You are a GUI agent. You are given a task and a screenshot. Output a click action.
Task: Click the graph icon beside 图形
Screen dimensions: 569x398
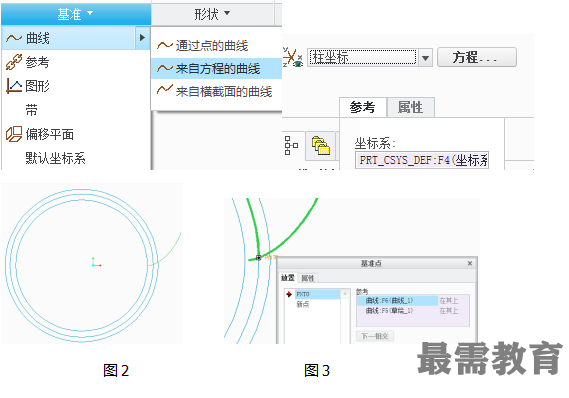click(x=14, y=86)
